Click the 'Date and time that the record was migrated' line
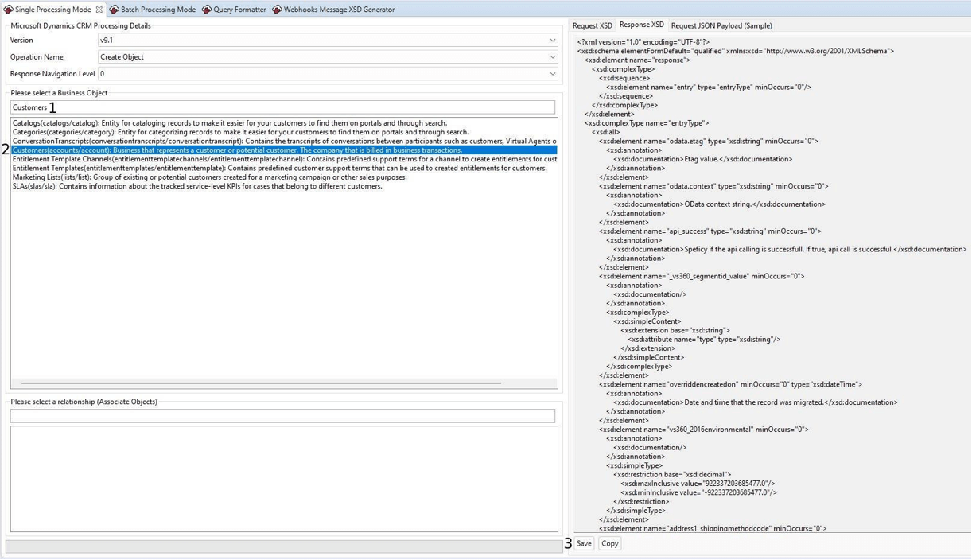The height and width of the screenshot is (560, 972). pyautogui.click(x=756, y=402)
